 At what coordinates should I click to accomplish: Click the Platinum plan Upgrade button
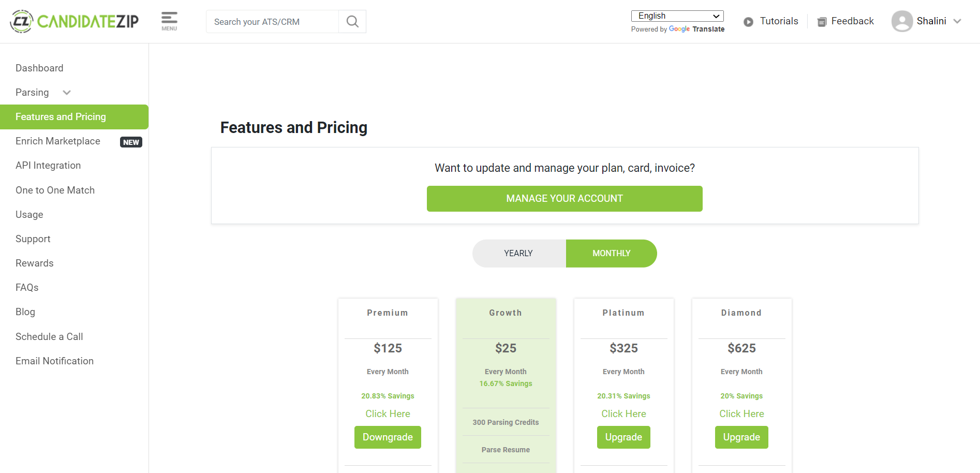pos(623,437)
